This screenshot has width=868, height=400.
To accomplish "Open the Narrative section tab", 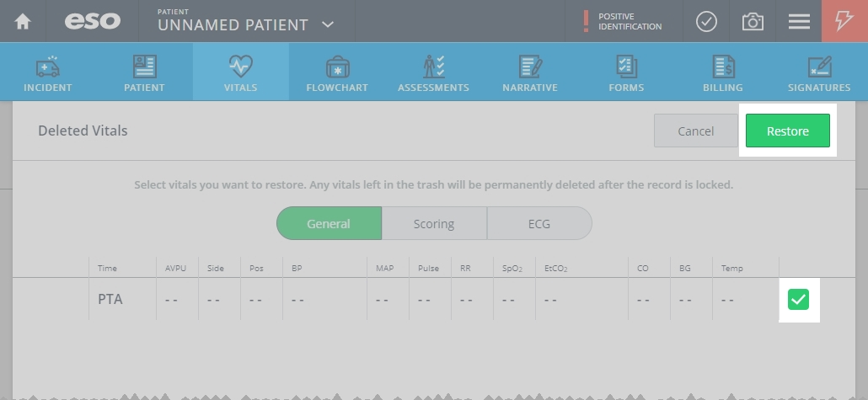I will (530, 72).
